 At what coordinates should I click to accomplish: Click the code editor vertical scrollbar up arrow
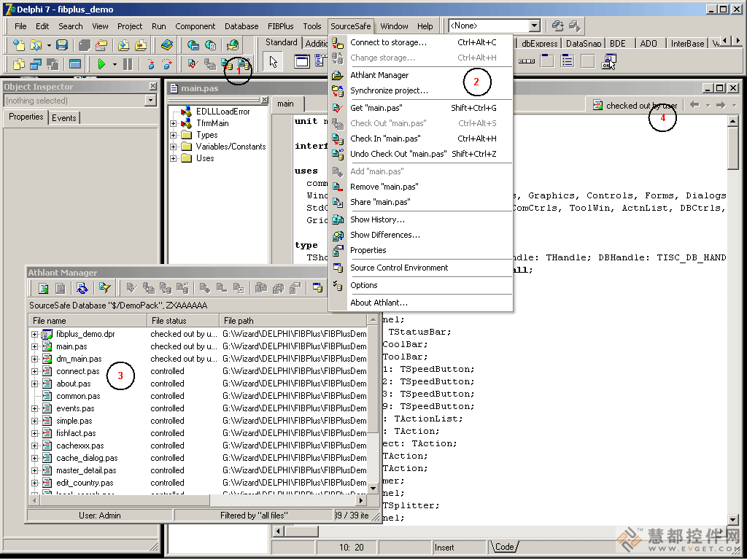coord(732,121)
